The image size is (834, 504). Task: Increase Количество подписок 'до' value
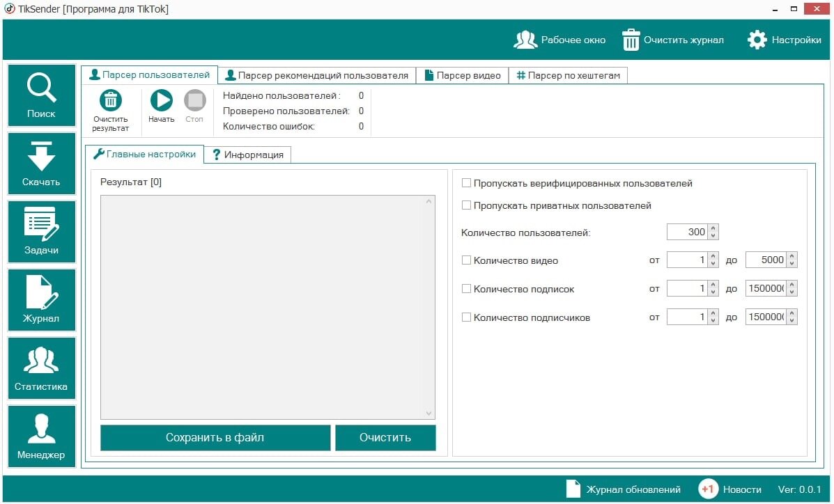click(792, 285)
